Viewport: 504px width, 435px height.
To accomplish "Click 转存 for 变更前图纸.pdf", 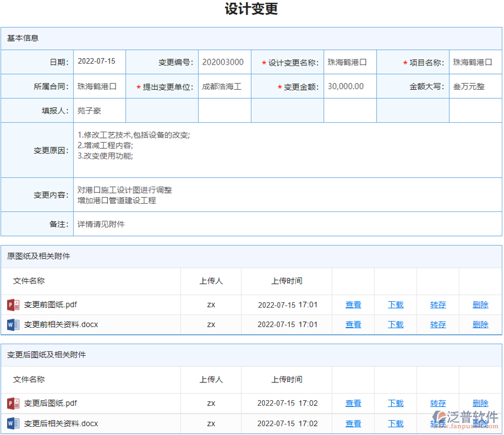I will pos(438,304).
